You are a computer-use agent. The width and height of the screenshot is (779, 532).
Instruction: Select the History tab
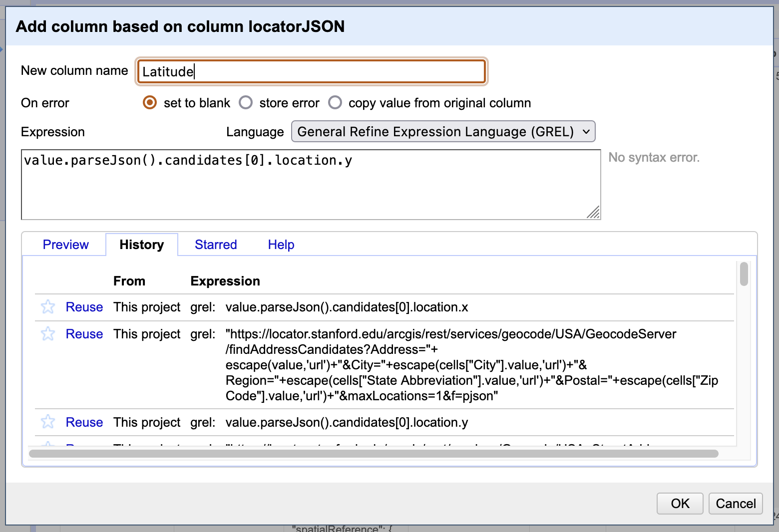[141, 245]
